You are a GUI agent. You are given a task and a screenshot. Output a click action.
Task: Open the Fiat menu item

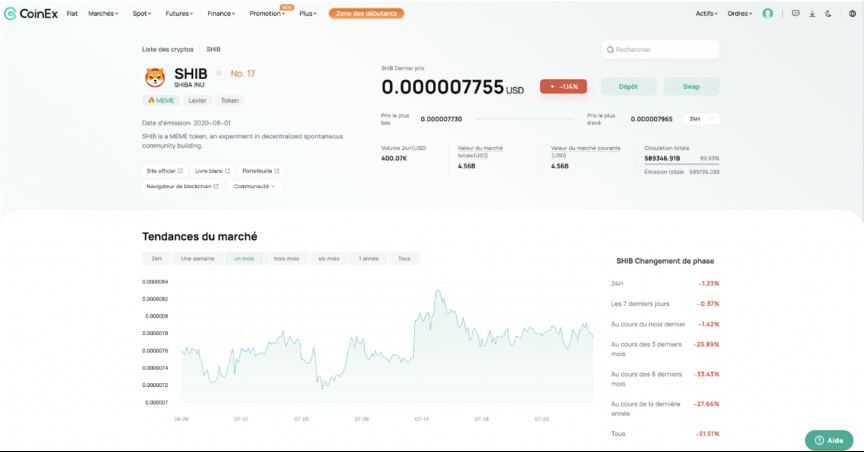pyautogui.click(x=72, y=14)
